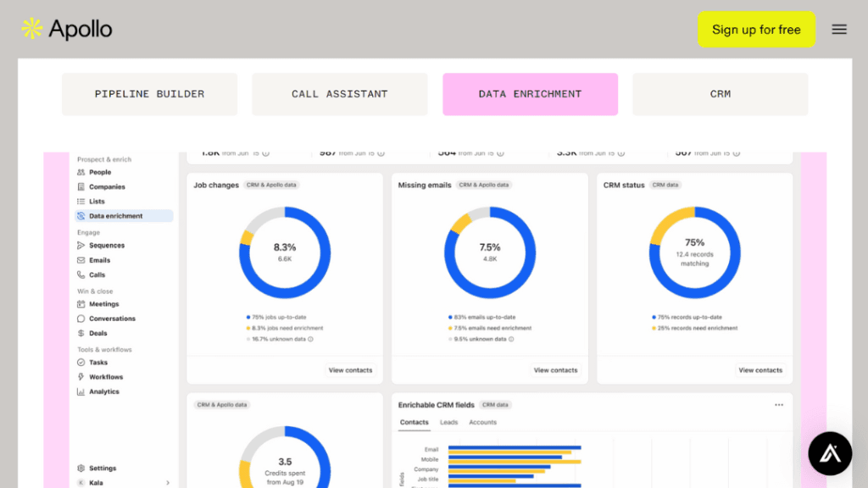868x488 pixels.
Task: Click info icon beside 16.7% unknown data
Action: point(310,339)
